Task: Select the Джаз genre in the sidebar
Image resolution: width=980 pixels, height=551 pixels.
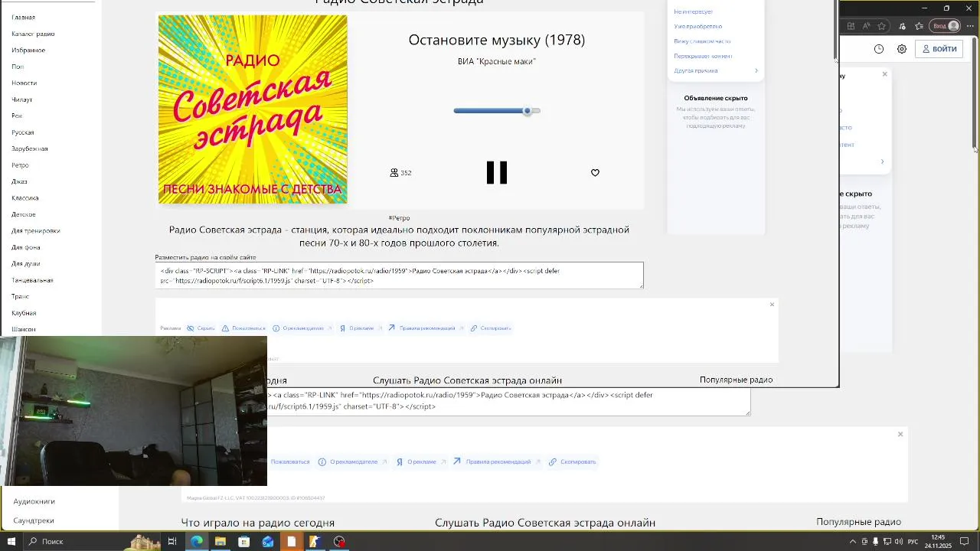Action: [19, 181]
